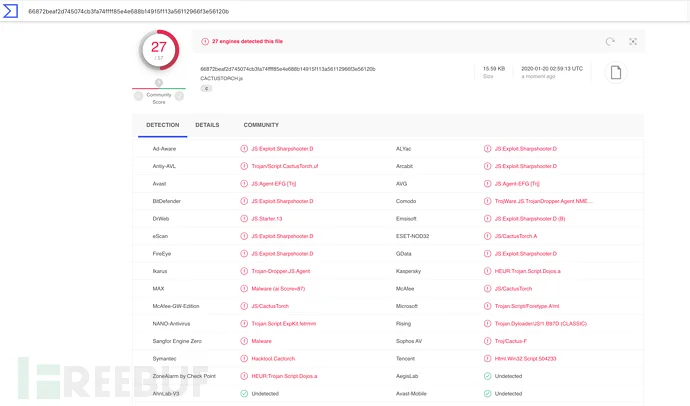Click BitDefender JS:Exploit.Sharpshooter.D result
Image resolution: width=690 pixels, height=406 pixels.
(x=282, y=201)
